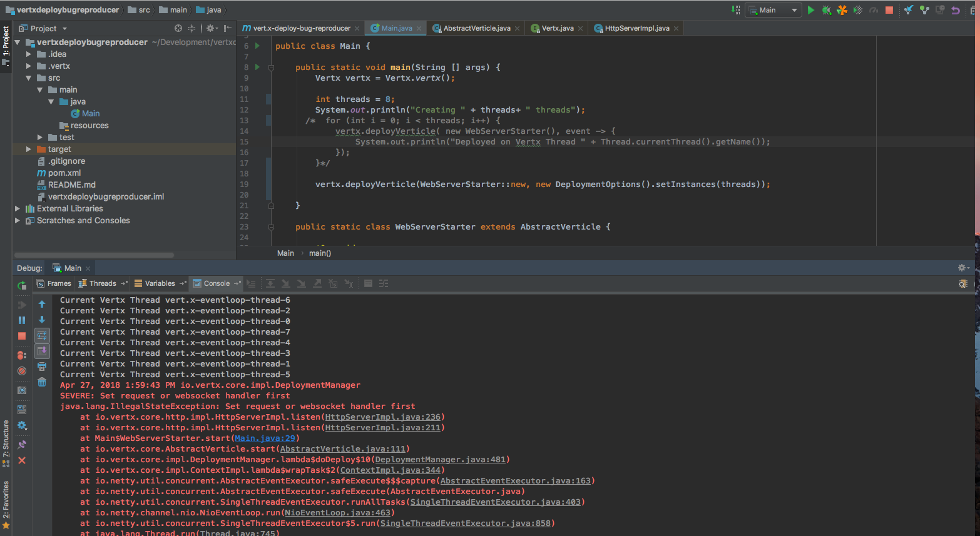Viewport: 980px width, 536px height.
Task: Start the debugger with the bug icon
Action: [826, 10]
